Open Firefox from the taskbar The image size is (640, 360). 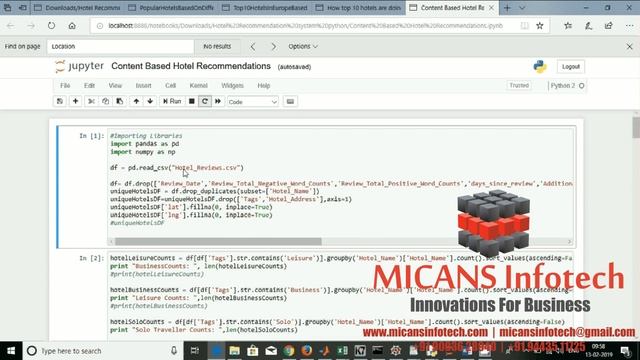pyautogui.click(x=307, y=351)
